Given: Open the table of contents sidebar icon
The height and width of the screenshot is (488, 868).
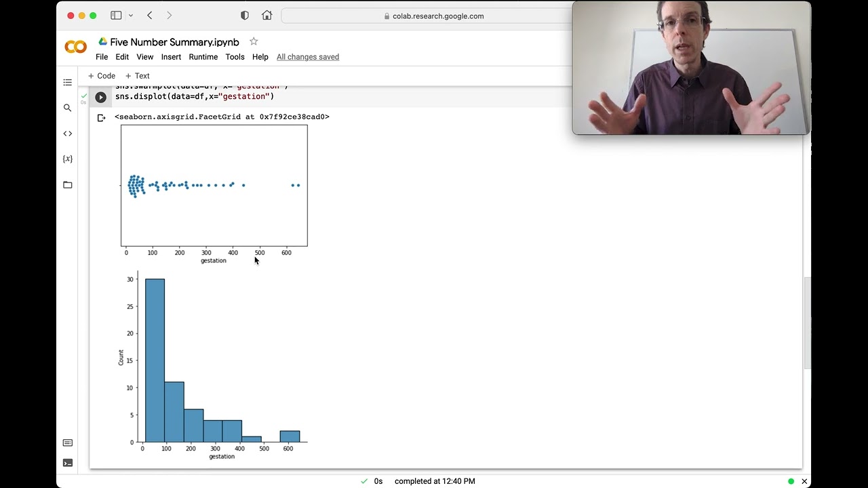Looking at the screenshot, I should pyautogui.click(x=67, y=83).
